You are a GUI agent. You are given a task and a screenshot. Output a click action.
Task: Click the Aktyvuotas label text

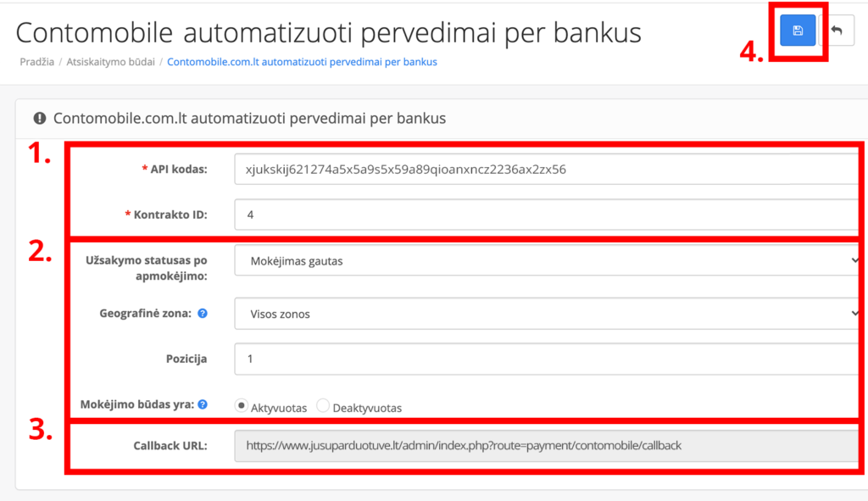tap(278, 408)
